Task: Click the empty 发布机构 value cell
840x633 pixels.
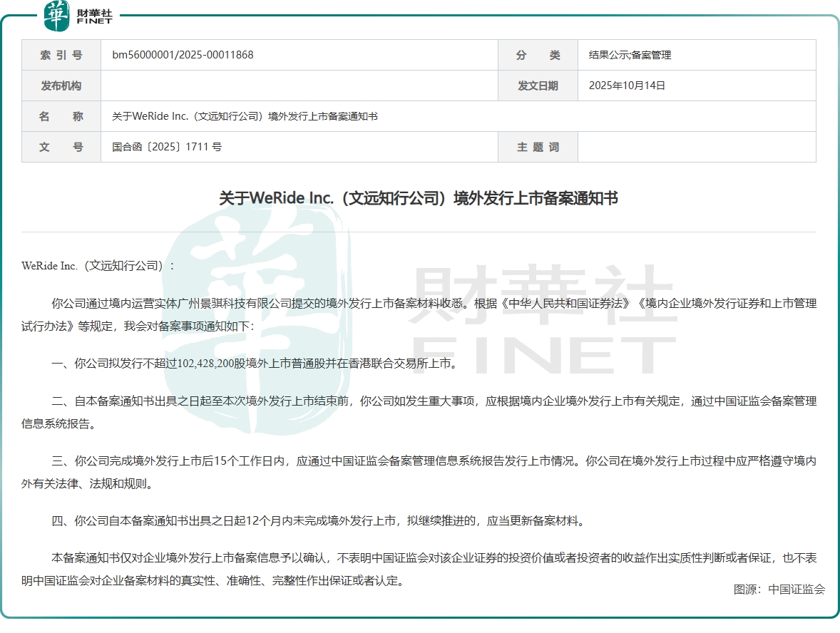Action: coord(299,86)
